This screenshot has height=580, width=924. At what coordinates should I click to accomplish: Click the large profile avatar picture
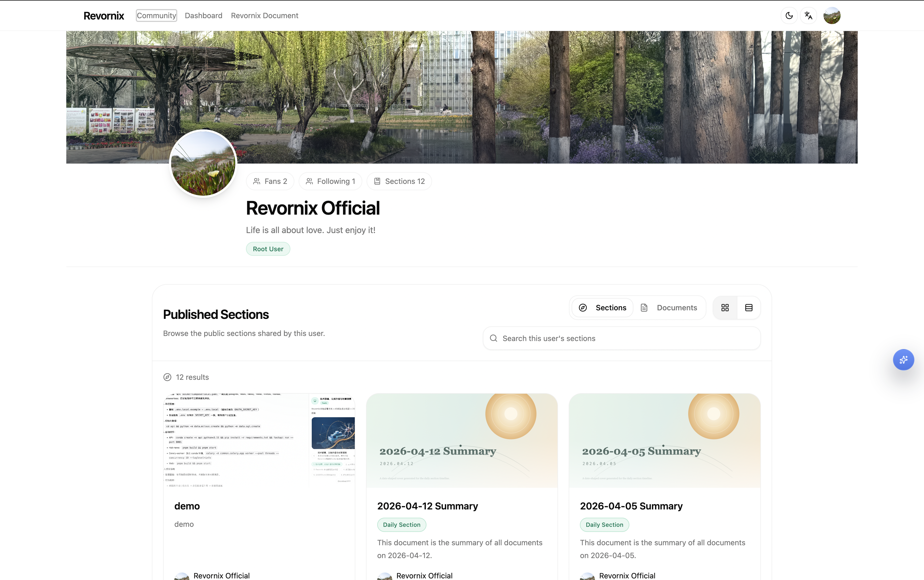203,163
